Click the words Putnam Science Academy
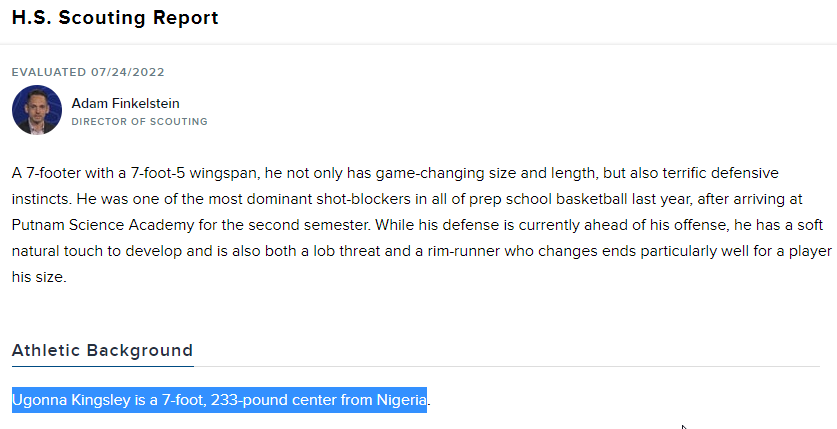Image resolution: width=837 pixels, height=429 pixels. click(103, 225)
